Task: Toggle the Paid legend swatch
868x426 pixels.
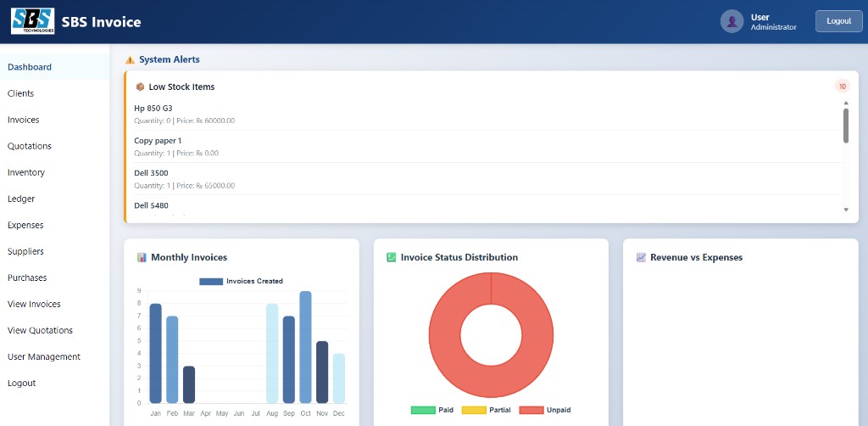Action: click(x=422, y=410)
